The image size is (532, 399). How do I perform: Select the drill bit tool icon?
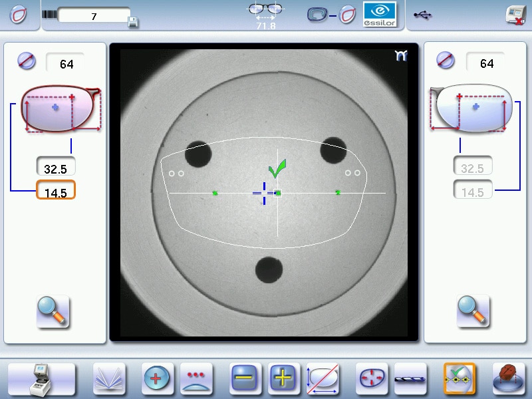pyautogui.click(x=410, y=379)
